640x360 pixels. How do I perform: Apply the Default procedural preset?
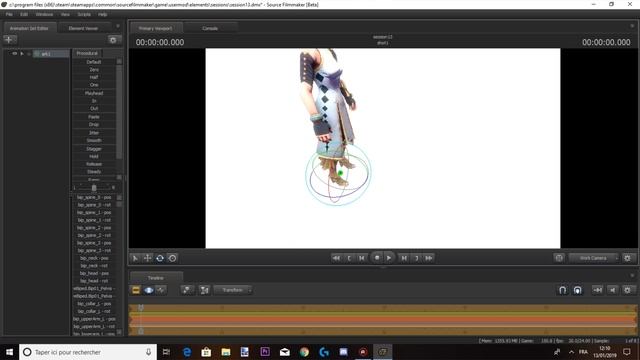(94, 62)
